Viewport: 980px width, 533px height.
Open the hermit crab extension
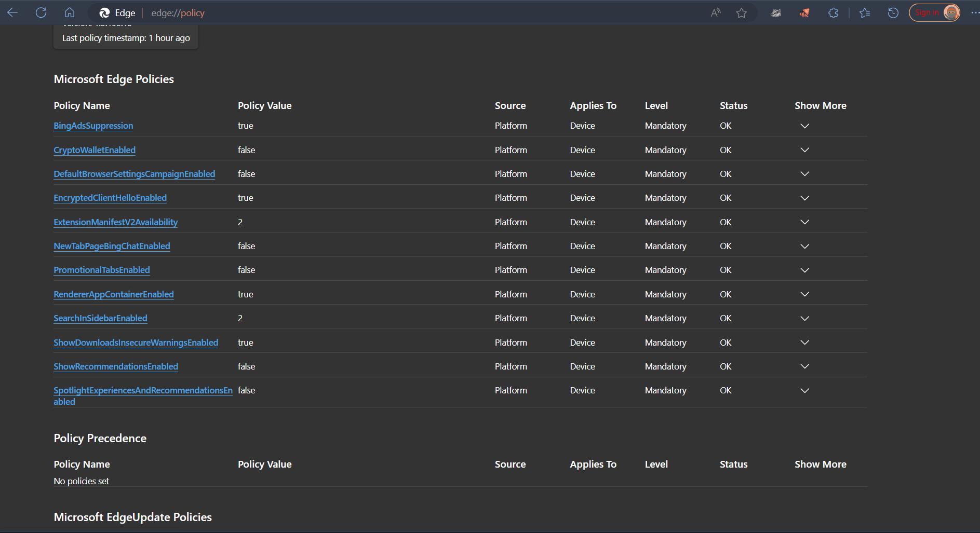pyautogui.click(x=804, y=13)
